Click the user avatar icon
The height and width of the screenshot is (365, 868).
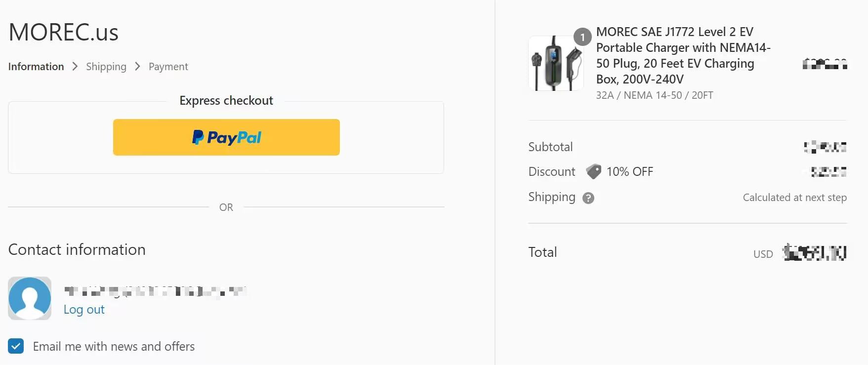coord(30,298)
